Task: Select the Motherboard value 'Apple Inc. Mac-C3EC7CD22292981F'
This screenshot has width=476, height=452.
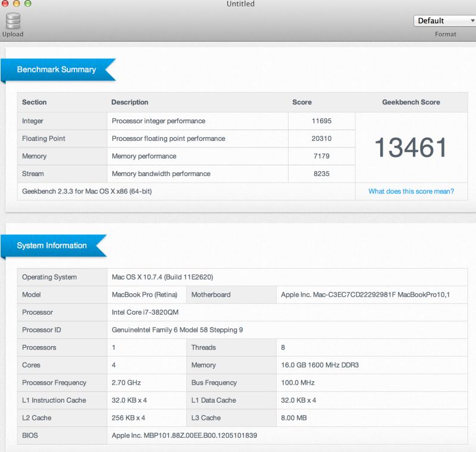Action: point(339,294)
